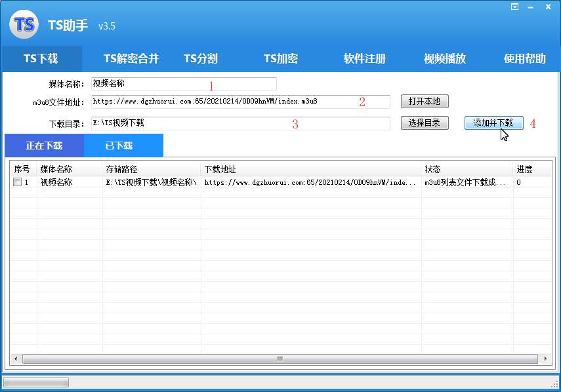
Task: Open the 视频播放 tab
Action: tap(445, 59)
